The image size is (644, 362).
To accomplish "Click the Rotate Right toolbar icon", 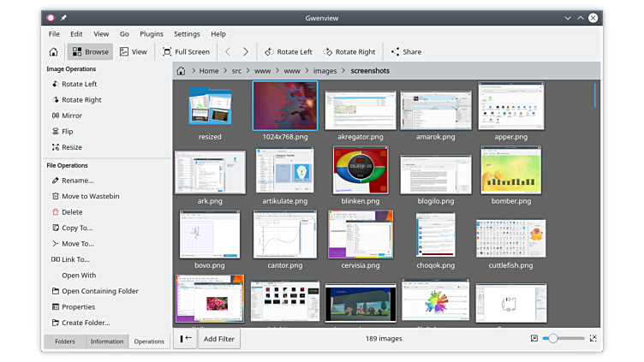I will coord(327,51).
